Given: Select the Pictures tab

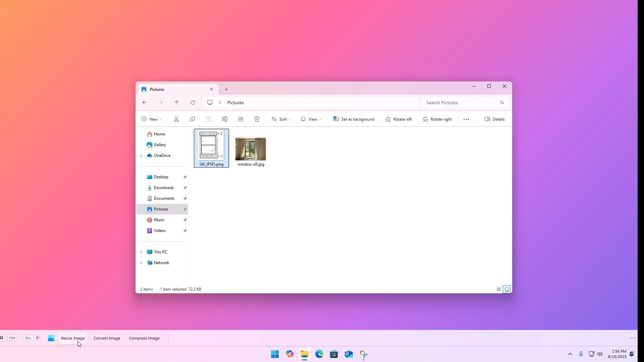Looking at the screenshot, I should tap(178, 89).
